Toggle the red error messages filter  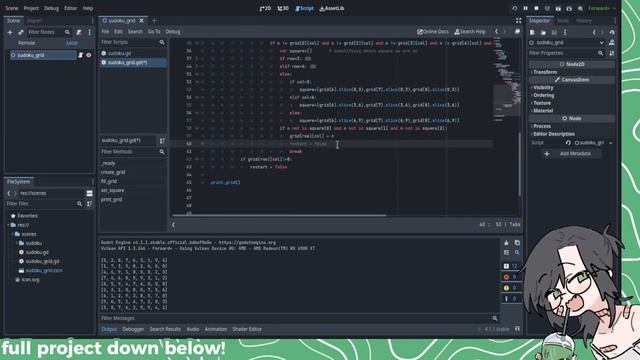[x=510, y=277]
